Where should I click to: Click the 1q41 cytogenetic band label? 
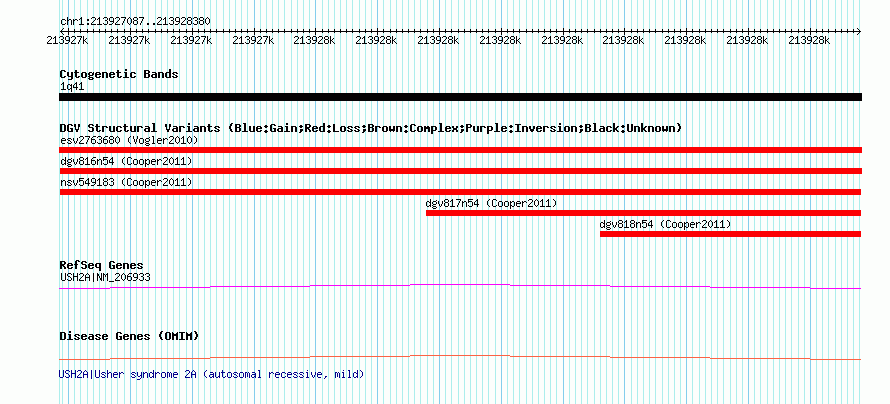[x=72, y=87]
